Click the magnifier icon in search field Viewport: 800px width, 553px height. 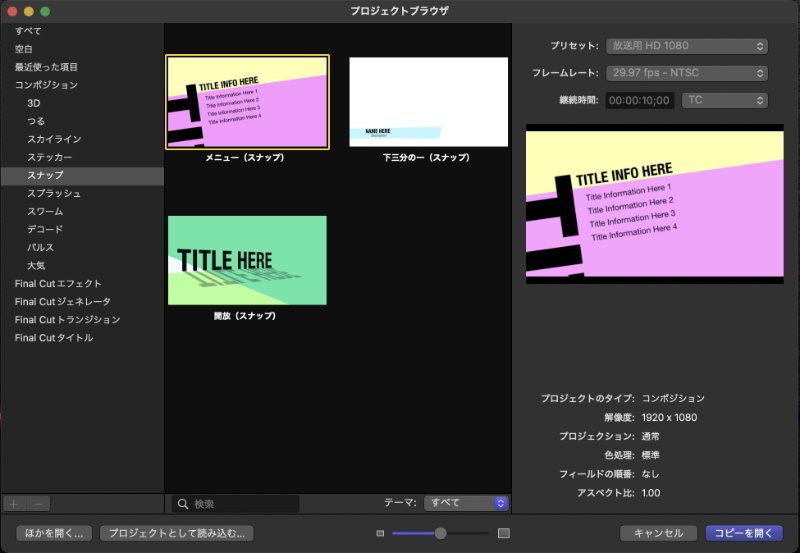[183, 504]
